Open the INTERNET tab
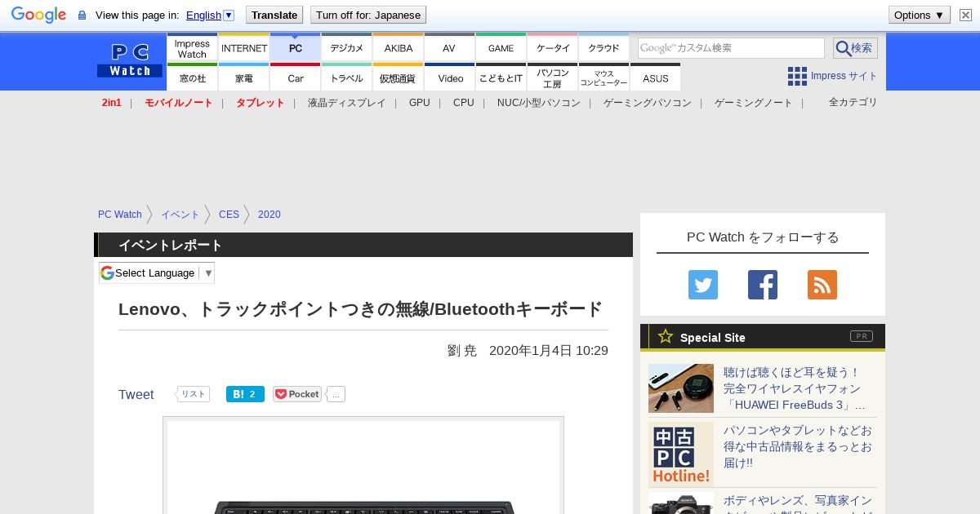 [x=244, y=49]
